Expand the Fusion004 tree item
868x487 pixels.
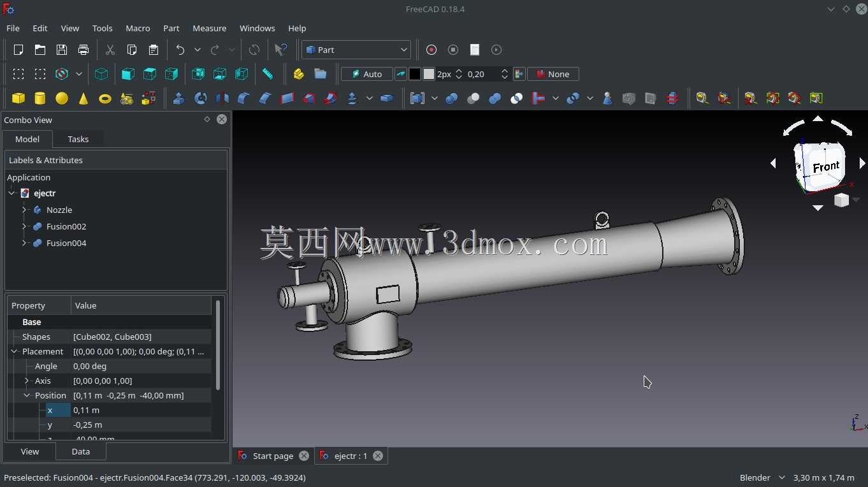[x=24, y=243]
